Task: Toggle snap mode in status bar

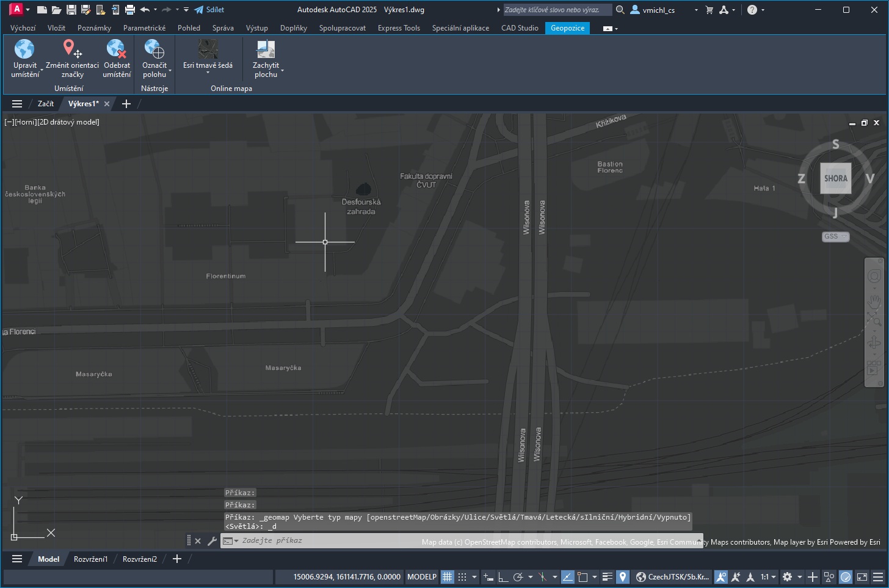Action: point(462,577)
